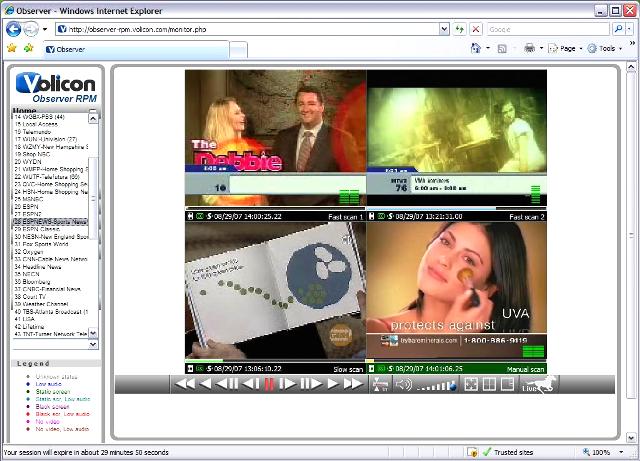Click the fast forward double-arrow button

pos(353,384)
